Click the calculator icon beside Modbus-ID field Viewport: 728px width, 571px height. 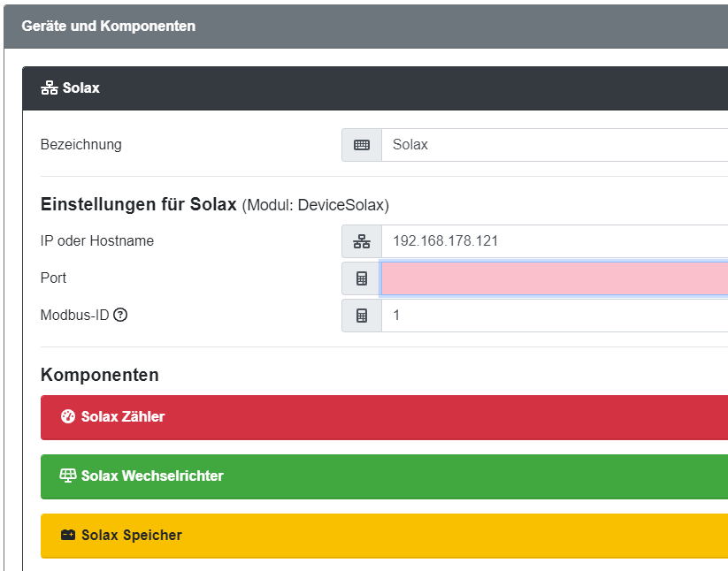tap(362, 316)
